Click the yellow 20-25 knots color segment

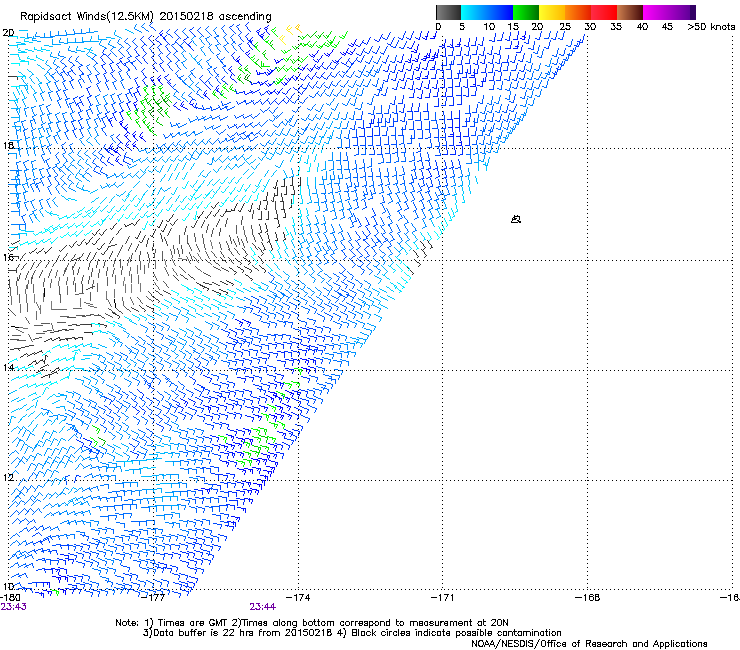(x=552, y=12)
